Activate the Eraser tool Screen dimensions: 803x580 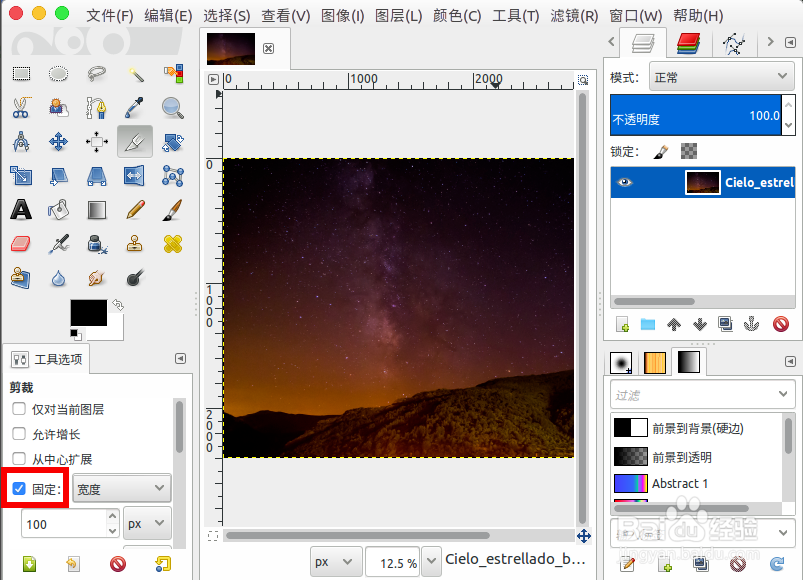[x=21, y=244]
